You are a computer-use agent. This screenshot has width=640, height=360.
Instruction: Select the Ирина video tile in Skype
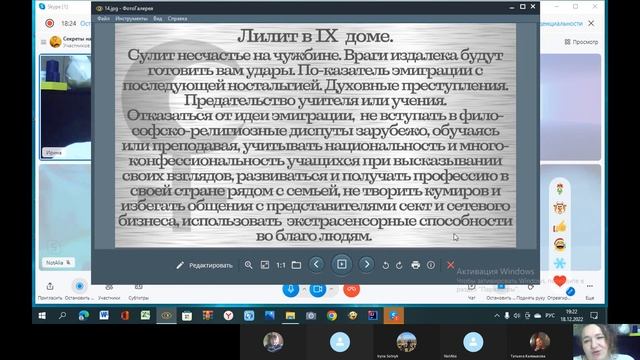click(65, 107)
